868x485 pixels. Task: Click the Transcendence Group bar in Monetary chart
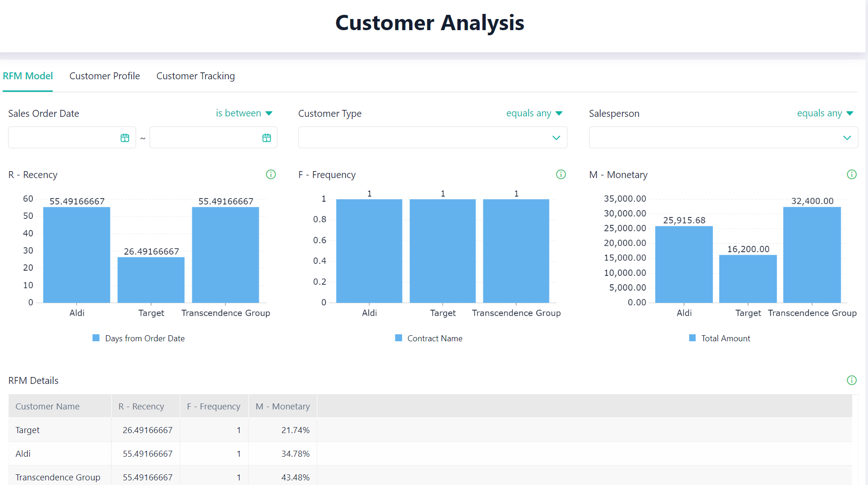point(812,255)
